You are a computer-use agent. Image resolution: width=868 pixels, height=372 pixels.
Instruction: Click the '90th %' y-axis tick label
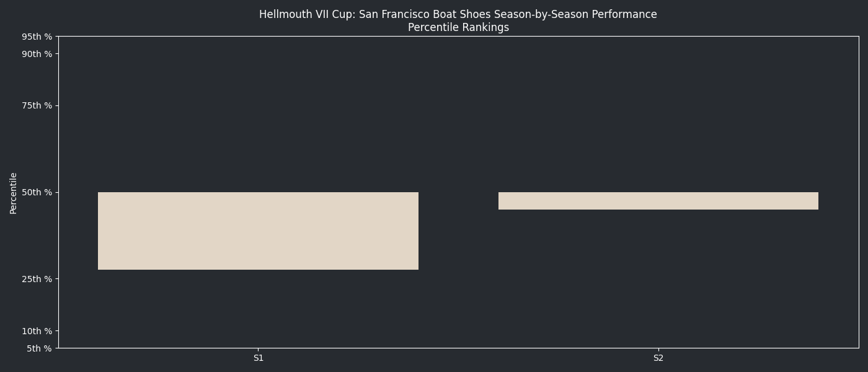pos(37,54)
